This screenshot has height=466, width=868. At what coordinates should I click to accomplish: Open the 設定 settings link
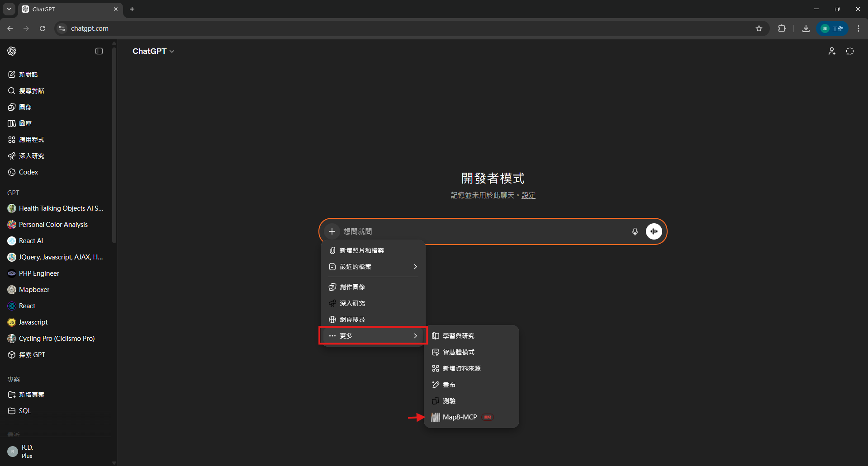pos(528,195)
